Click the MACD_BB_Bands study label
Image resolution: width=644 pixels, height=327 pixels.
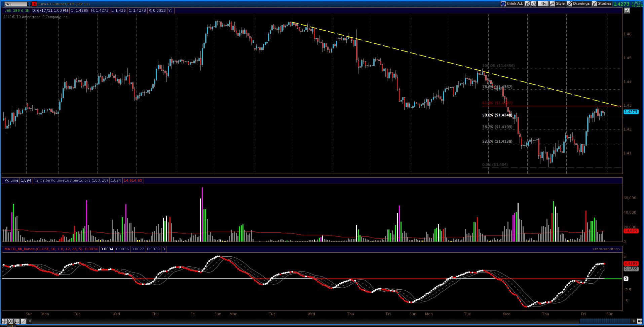click(43, 249)
